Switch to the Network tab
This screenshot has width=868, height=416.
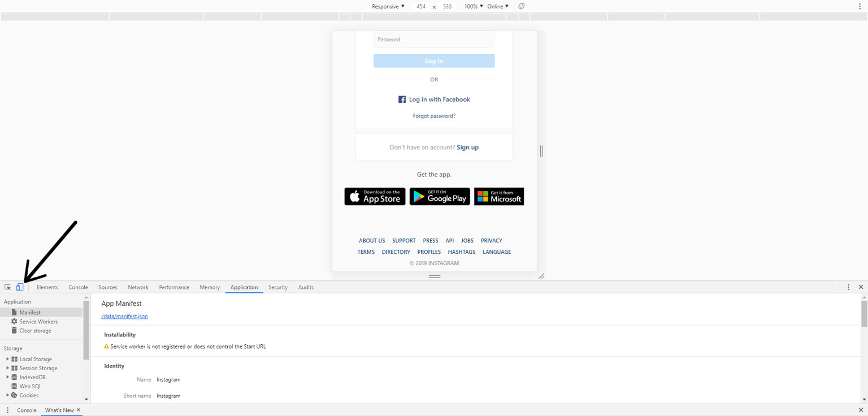tap(138, 287)
